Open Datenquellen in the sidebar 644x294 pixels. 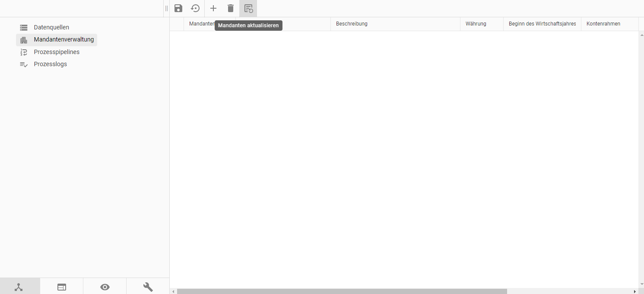coord(51,27)
